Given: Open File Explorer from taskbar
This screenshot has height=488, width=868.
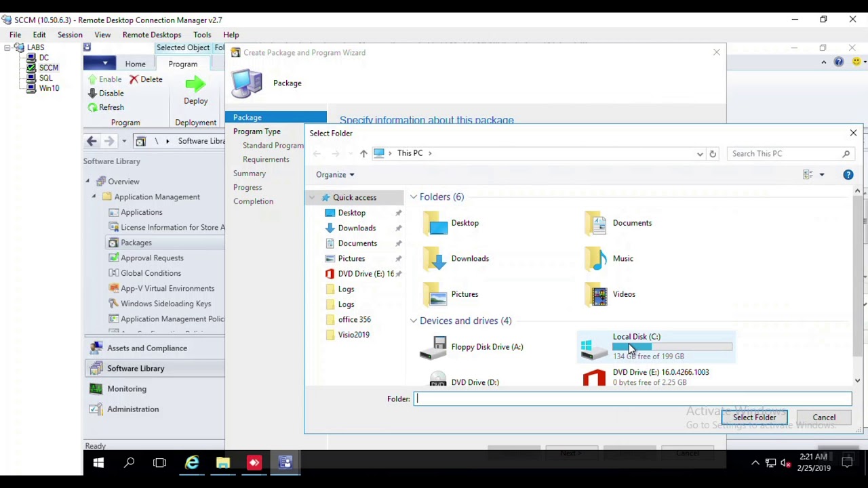Looking at the screenshot, I should pos(223,463).
